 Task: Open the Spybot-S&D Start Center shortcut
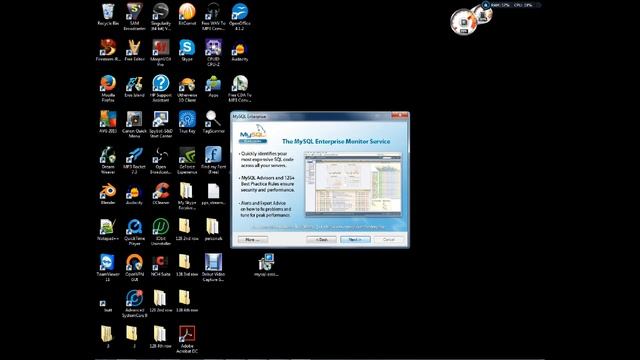coord(161,124)
